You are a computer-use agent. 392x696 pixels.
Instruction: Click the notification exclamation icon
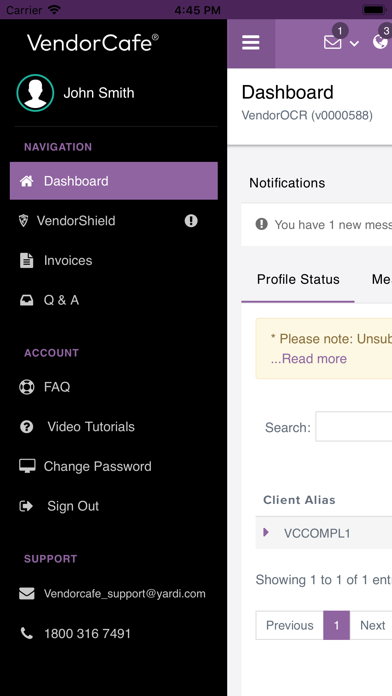261,224
